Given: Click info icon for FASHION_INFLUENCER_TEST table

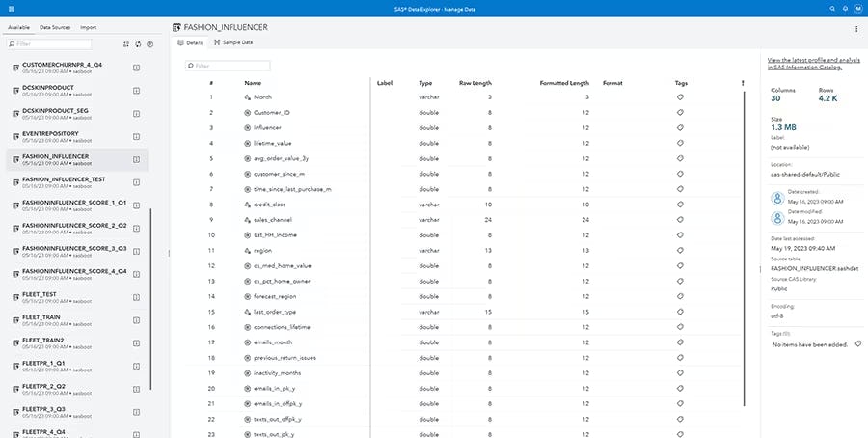Looking at the screenshot, I should 136,182.
